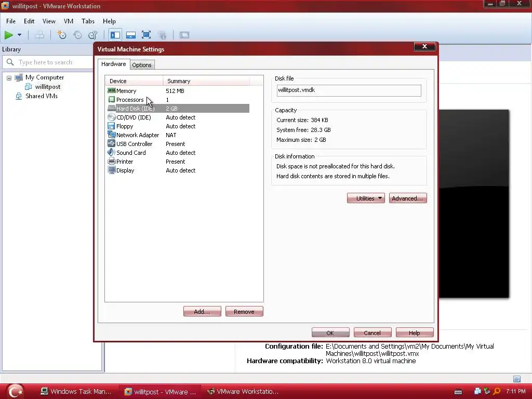Open the Edit menu
Image resolution: width=532 pixels, height=399 pixels.
29,21
